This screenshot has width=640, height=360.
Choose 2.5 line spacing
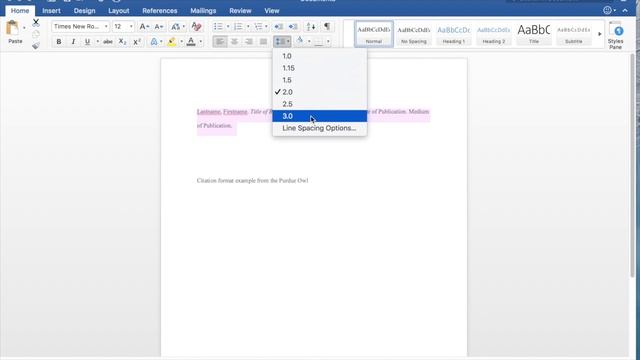(x=320, y=104)
